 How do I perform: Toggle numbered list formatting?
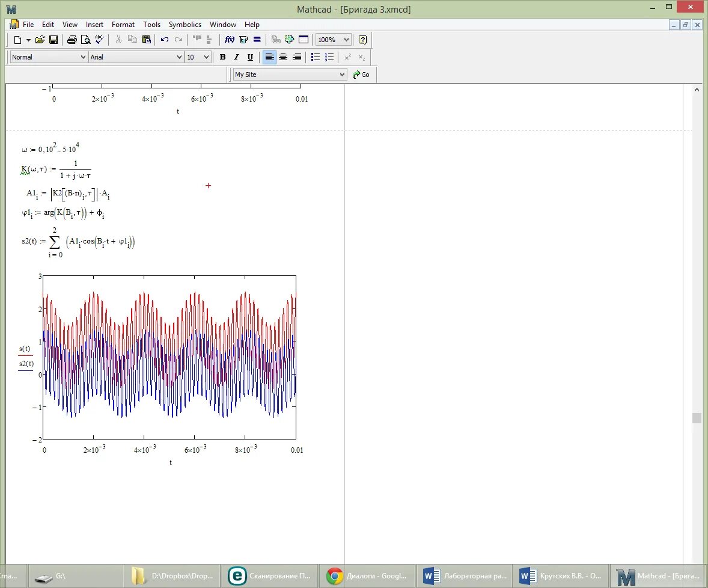point(329,57)
